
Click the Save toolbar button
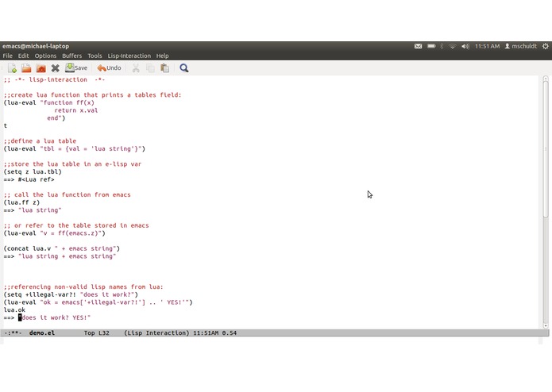[x=76, y=68]
